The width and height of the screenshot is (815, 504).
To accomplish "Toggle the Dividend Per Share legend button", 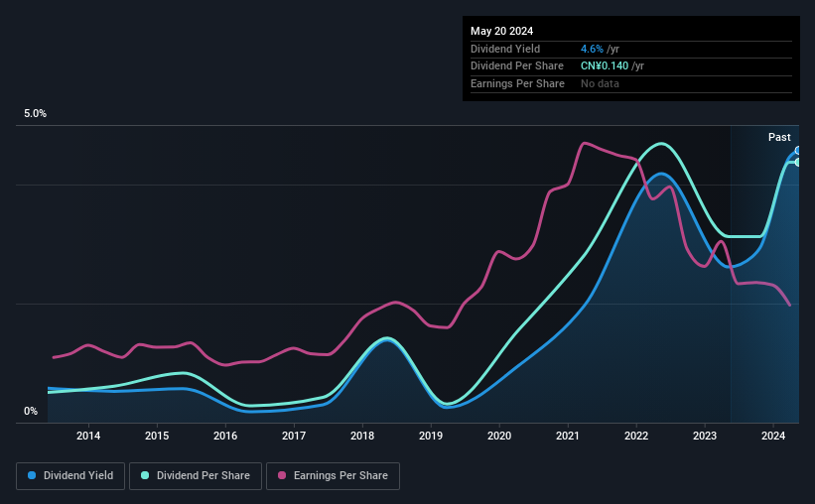I will pyautogui.click(x=196, y=475).
